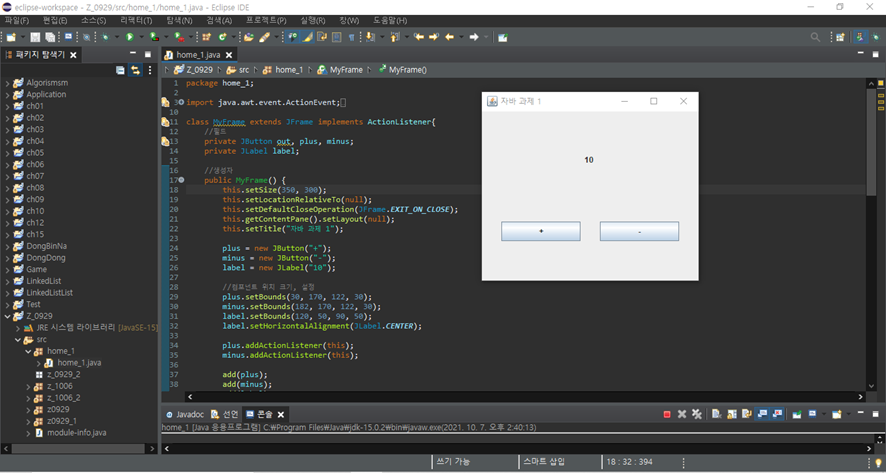Switch to the 선언 tab
The width and height of the screenshot is (886, 473).
click(224, 414)
